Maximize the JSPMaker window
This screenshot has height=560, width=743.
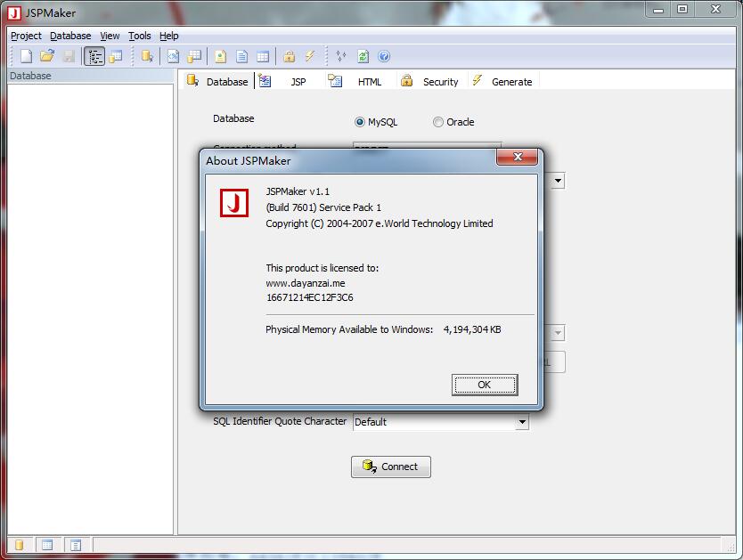[682, 10]
